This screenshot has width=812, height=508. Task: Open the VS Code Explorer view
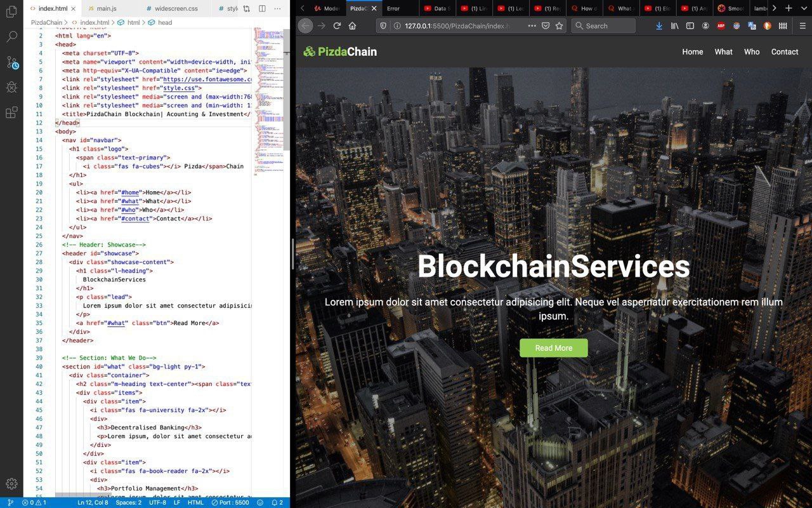point(11,11)
